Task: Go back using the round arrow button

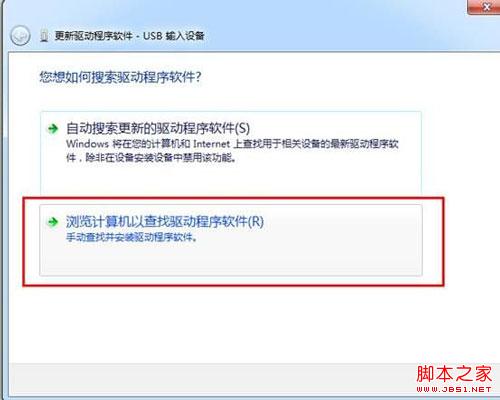Action: click(20, 36)
